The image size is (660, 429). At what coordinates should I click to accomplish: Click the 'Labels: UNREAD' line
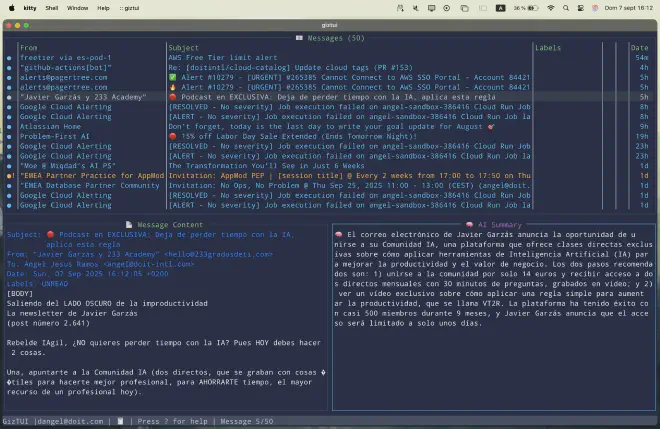coord(37,284)
